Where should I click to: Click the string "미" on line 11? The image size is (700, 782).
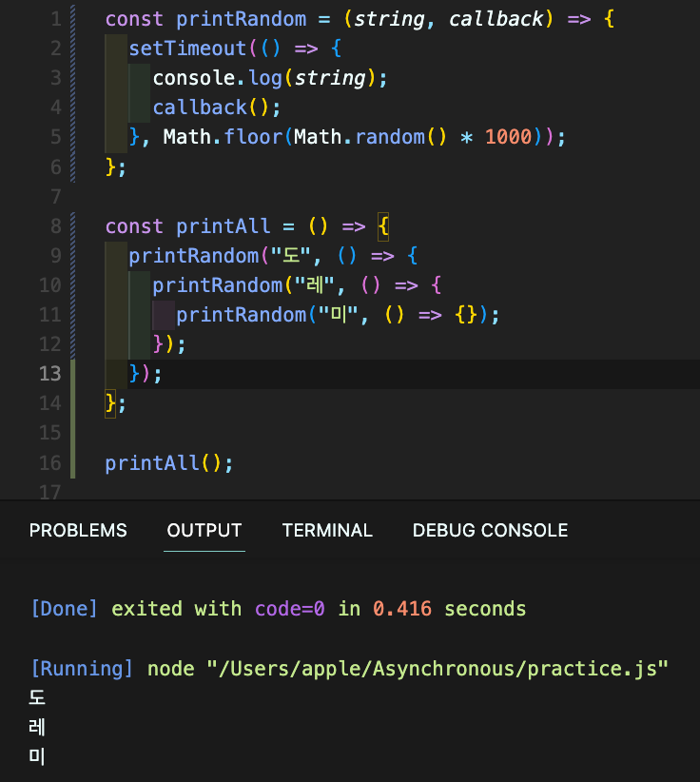tap(338, 315)
